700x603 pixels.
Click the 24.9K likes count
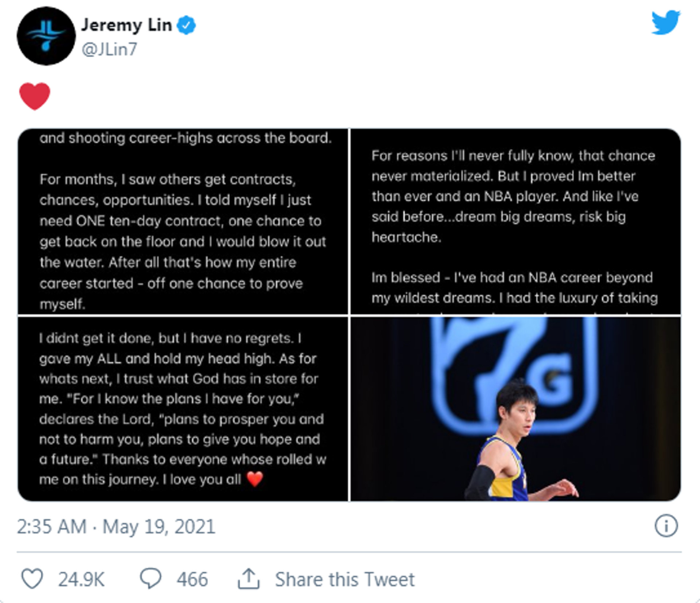pos(81,579)
